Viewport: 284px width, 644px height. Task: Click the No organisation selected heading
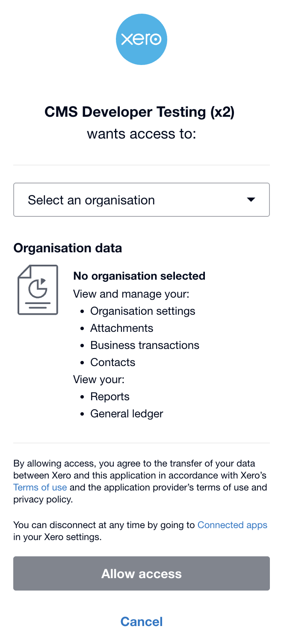click(139, 276)
